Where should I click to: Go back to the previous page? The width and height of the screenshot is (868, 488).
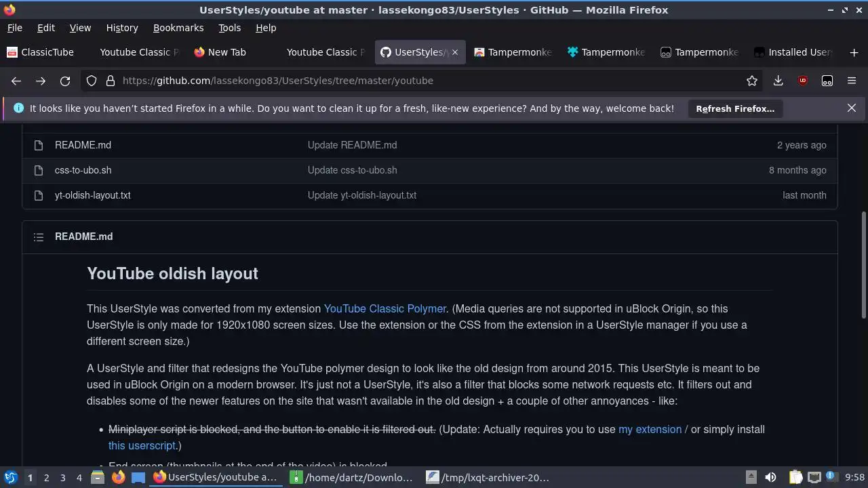click(x=16, y=81)
